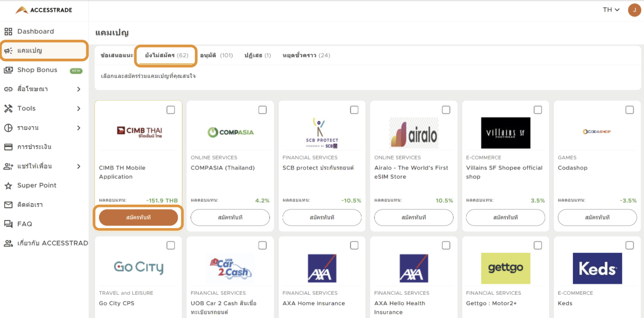
Task: Open the AXA Home insurance logo
Action: (322, 268)
